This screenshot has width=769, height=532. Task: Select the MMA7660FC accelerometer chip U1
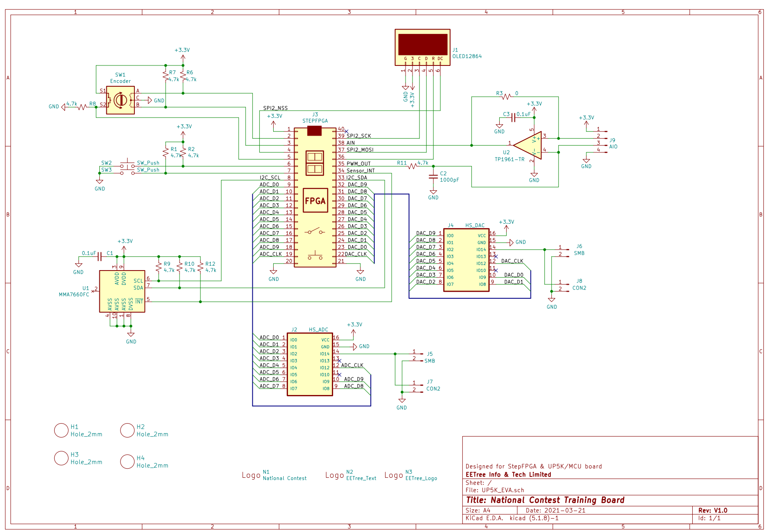(122, 291)
